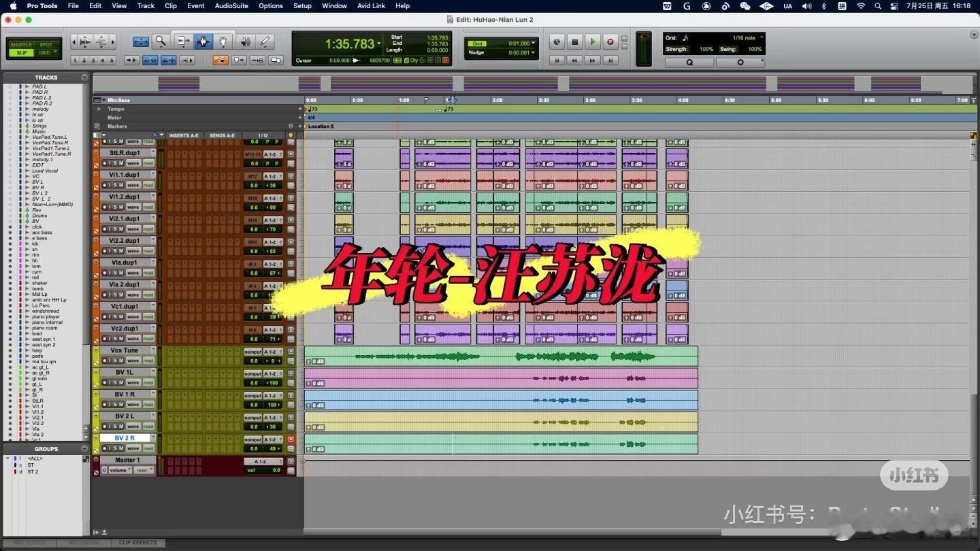Screen dimensions: 980x551
Task: Click the Wi-Fi icon in menu bar
Action: (861, 5)
